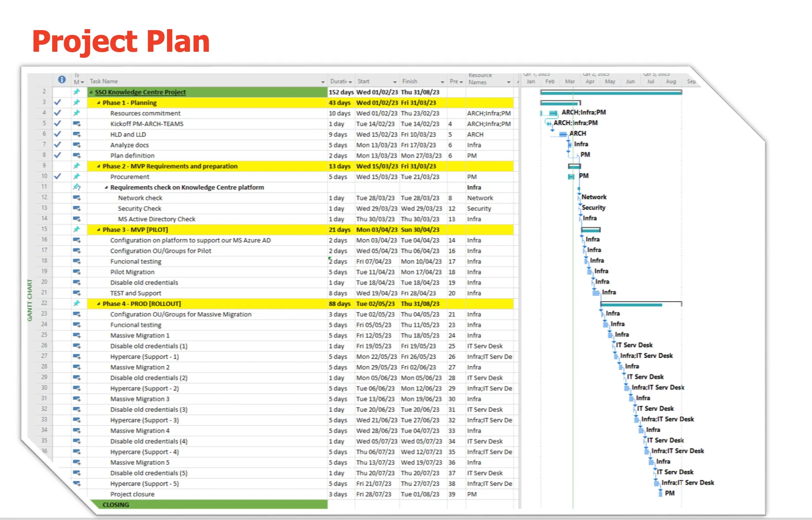Click the pin icon for Phase 4 - PROD [ROLLOUT]
812x520 pixels.
[77, 303]
